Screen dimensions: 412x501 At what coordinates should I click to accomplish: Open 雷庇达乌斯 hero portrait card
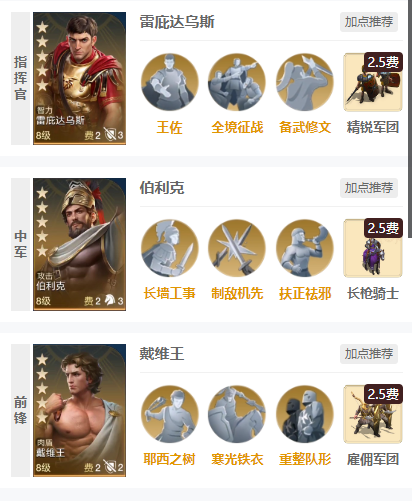[x=79, y=79]
